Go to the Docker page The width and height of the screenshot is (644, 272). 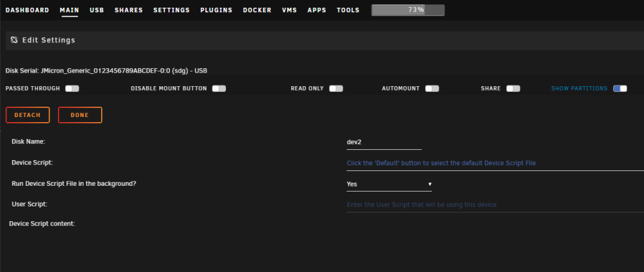pos(257,10)
